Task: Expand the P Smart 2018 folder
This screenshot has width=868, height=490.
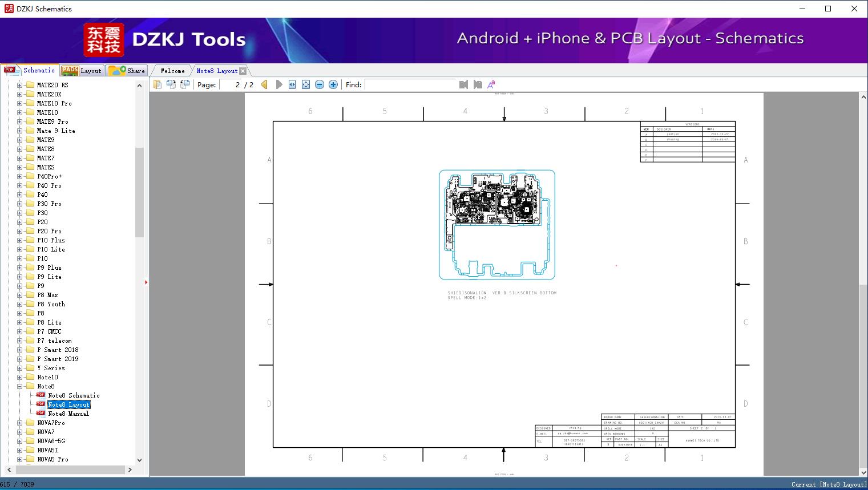Action: pyautogui.click(x=20, y=350)
